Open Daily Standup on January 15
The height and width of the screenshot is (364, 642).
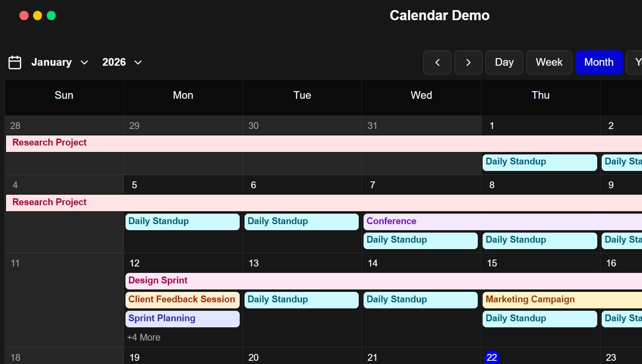[x=540, y=319]
